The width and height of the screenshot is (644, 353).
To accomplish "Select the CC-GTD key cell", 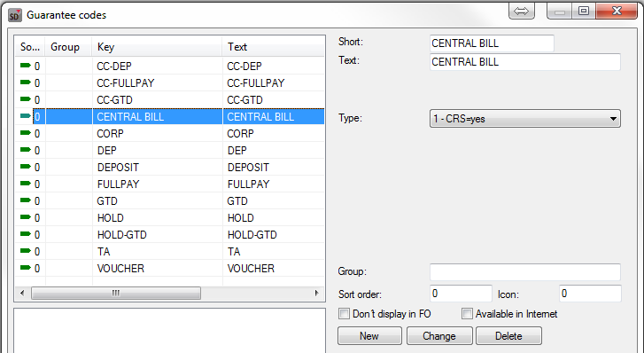I will [x=158, y=99].
